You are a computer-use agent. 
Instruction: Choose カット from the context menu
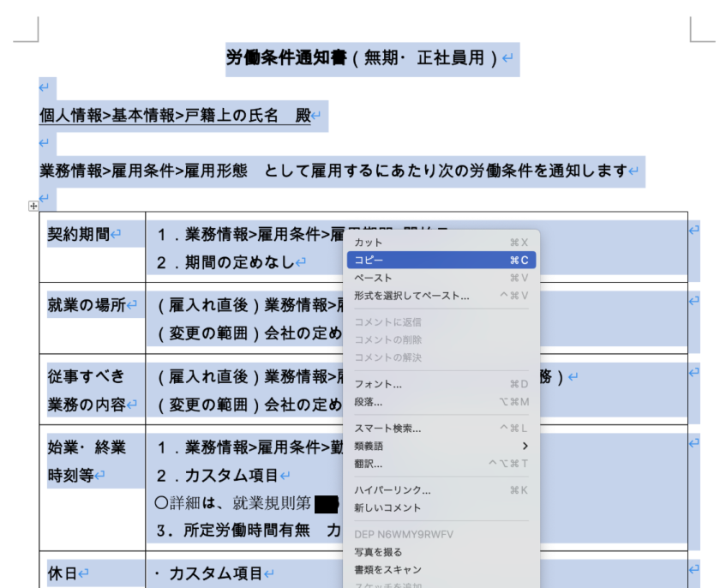click(x=369, y=243)
